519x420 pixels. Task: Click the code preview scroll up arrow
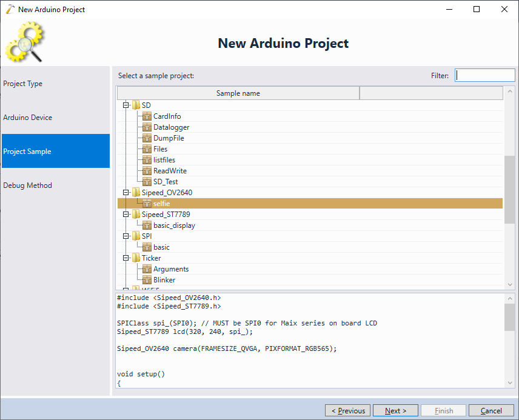point(510,299)
